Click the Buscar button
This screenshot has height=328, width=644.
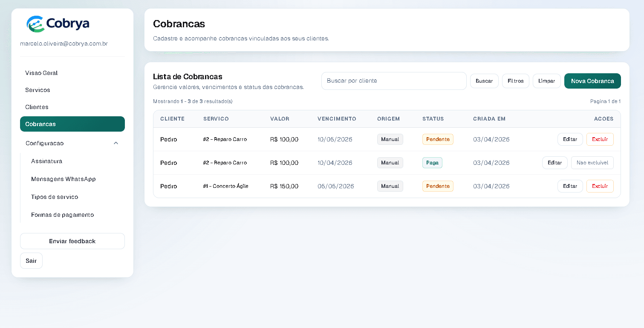484,81
